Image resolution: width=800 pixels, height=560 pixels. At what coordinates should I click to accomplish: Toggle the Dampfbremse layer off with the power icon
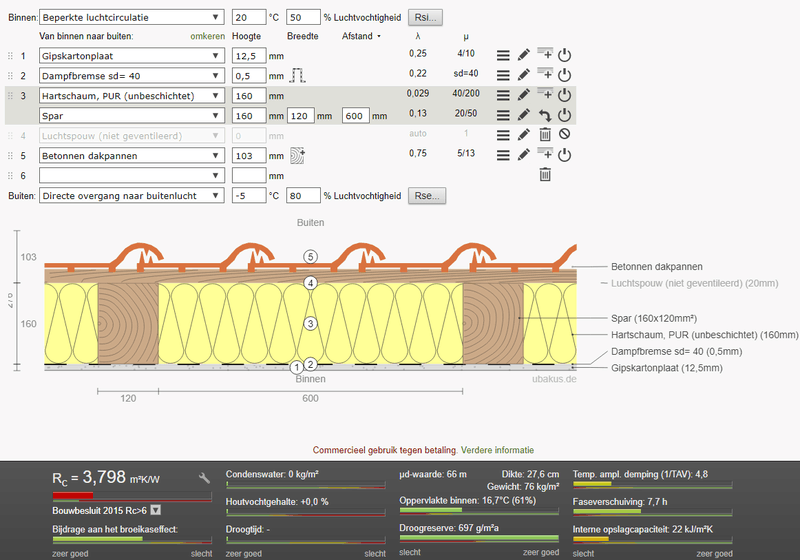[564, 74]
